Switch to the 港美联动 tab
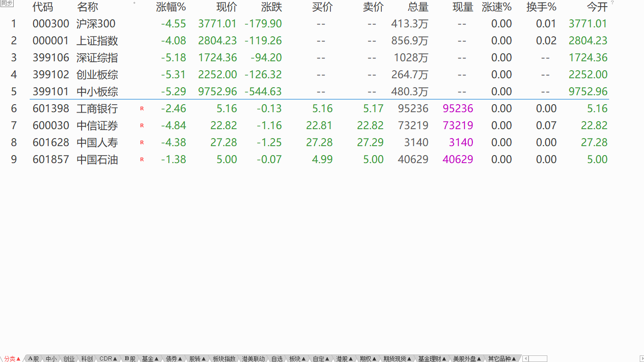 point(254,359)
